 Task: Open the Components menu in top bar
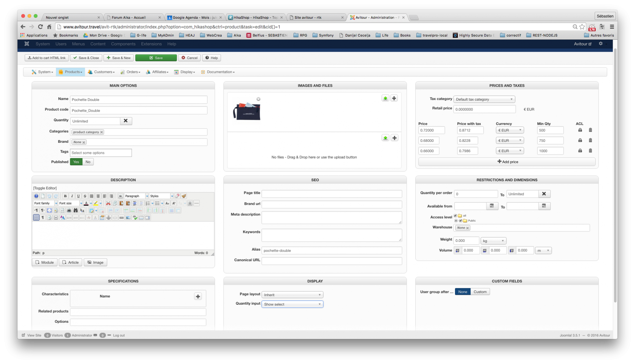point(123,44)
